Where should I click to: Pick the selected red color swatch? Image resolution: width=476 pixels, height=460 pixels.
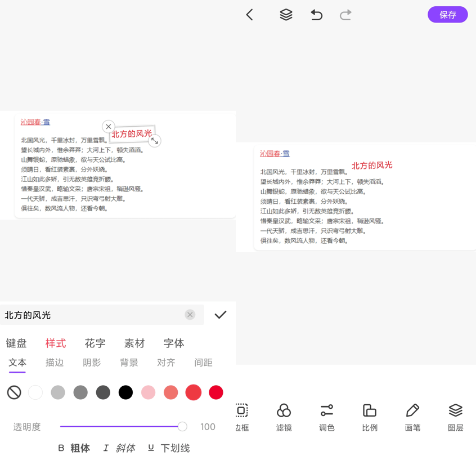tap(194, 392)
